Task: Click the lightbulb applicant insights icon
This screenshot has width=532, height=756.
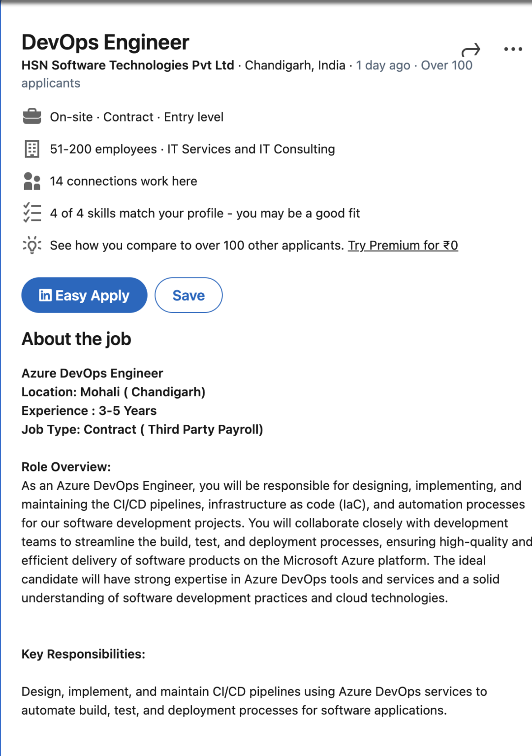Action: click(x=32, y=245)
